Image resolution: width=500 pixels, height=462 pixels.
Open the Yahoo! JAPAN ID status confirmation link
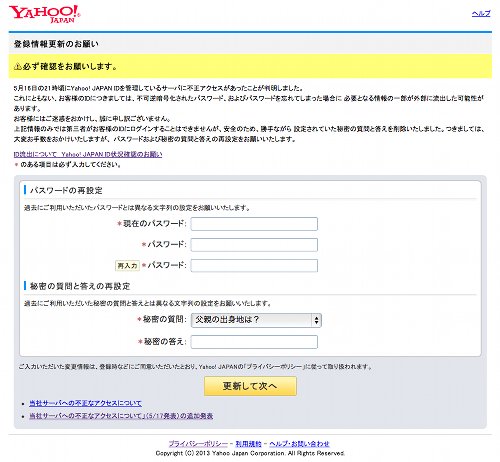coord(88,154)
